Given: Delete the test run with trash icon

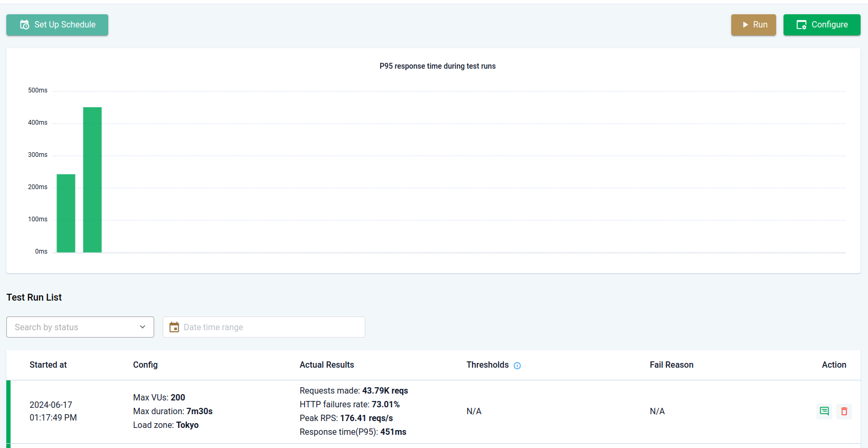Looking at the screenshot, I should (x=844, y=411).
